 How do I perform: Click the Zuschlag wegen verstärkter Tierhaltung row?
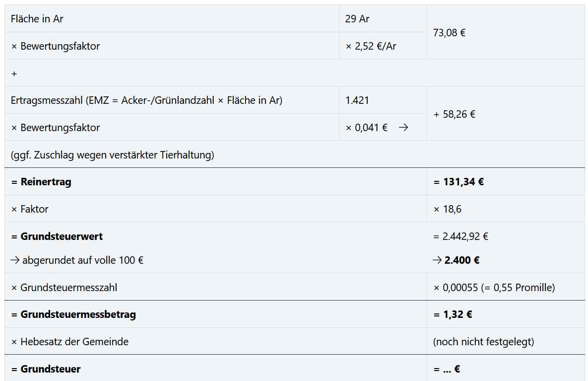[x=113, y=154]
